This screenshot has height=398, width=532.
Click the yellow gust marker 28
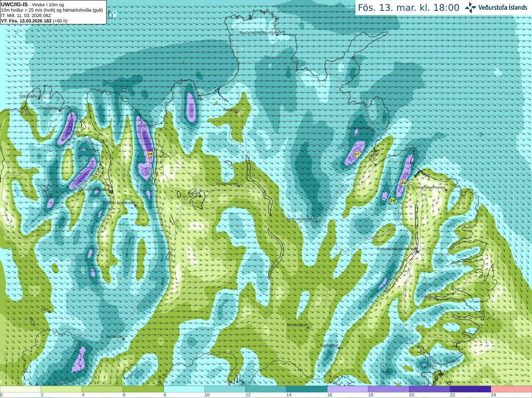pyautogui.click(x=393, y=201)
